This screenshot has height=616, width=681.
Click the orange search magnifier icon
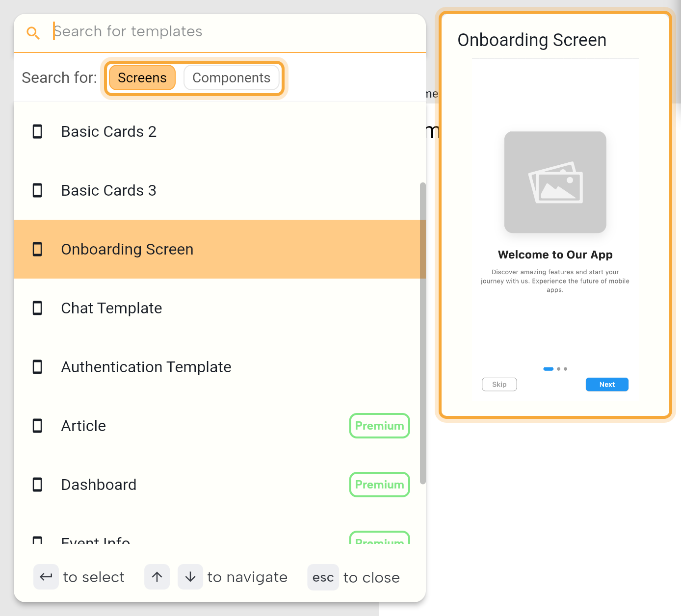pos(33,33)
